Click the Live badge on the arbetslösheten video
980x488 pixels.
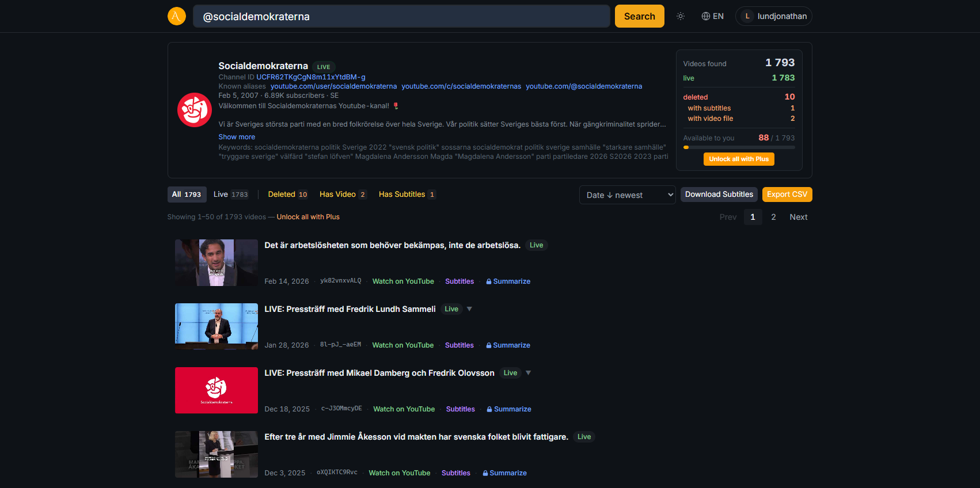tap(537, 245)
